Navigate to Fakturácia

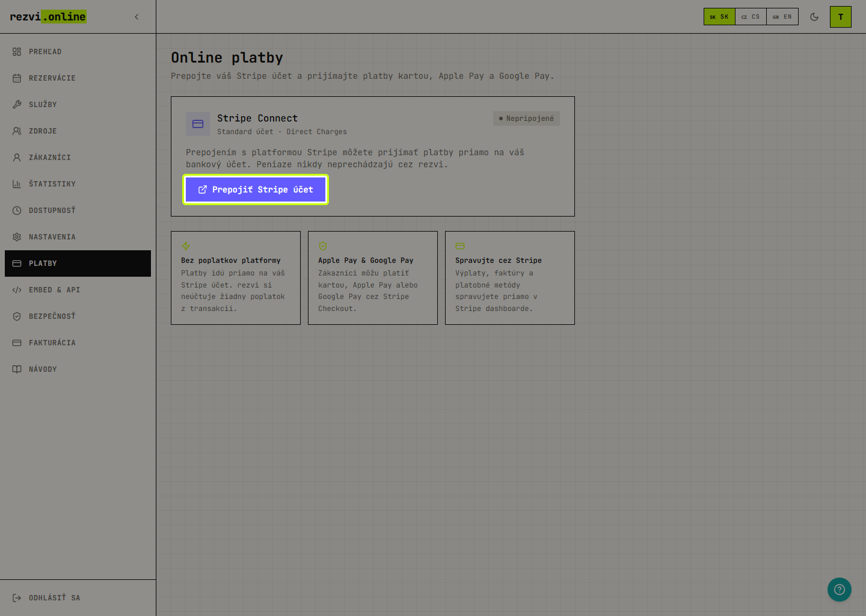[x=78, y=343]
